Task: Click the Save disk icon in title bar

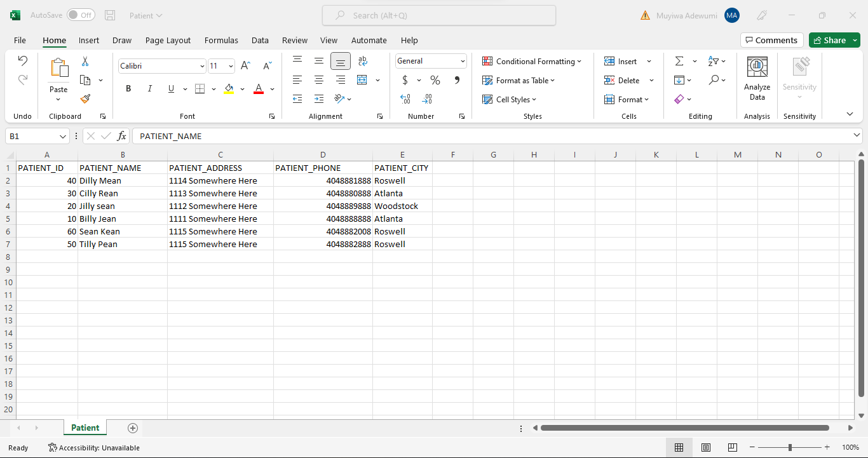Action: pyautogui.click(x=110, y=15)
